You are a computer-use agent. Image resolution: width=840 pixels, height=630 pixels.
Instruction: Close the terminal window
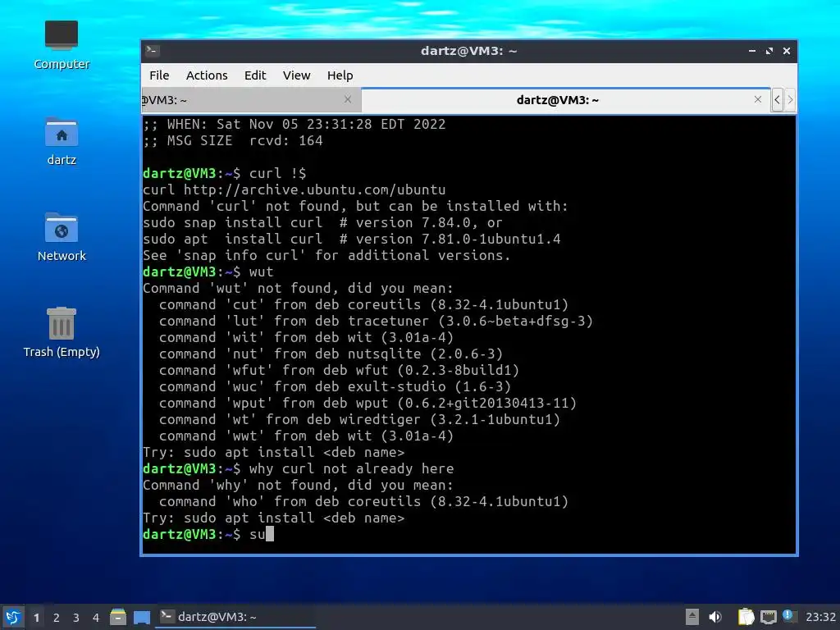[787, 51]
